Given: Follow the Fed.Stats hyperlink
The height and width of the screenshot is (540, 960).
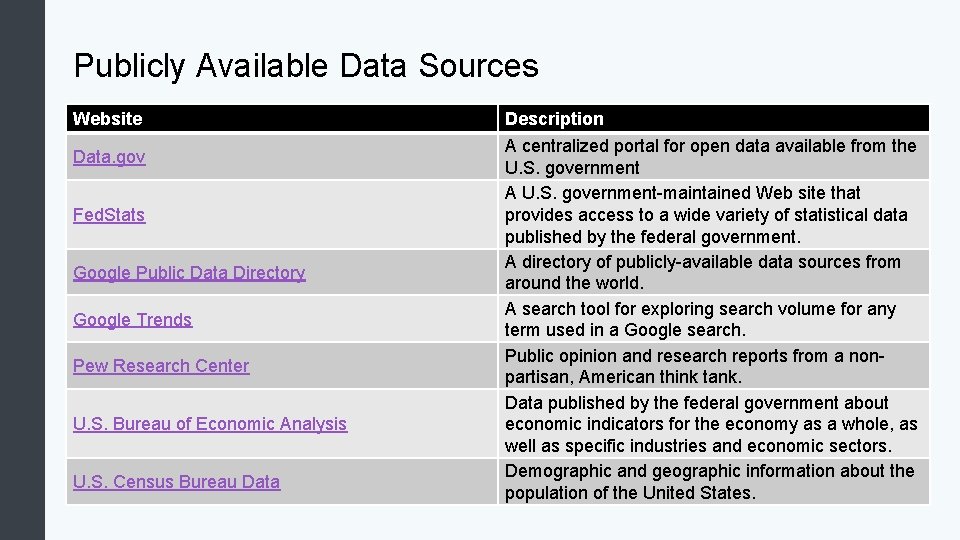Looking at the screenshot, I should [x=109, y=215].
